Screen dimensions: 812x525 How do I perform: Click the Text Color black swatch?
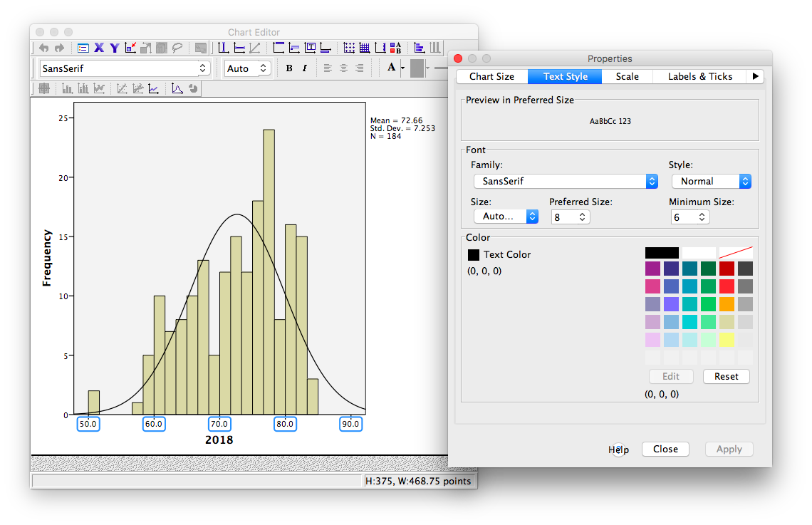coord(474,255)
